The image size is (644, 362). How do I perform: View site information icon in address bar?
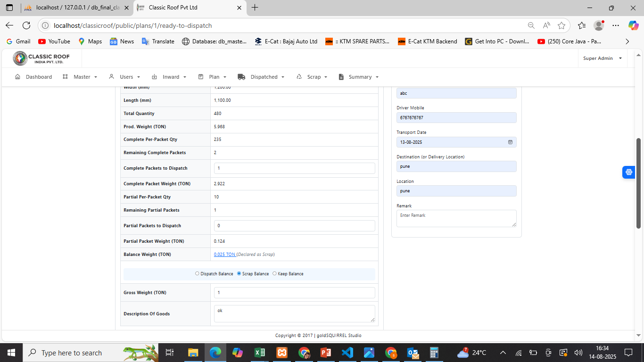coord(46,25)
